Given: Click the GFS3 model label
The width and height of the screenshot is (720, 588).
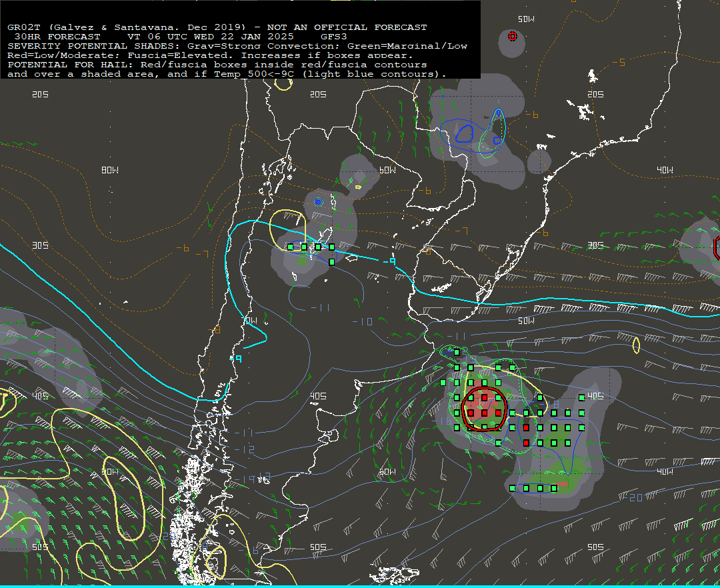Looking at the screenshot, I should [334, 36].
